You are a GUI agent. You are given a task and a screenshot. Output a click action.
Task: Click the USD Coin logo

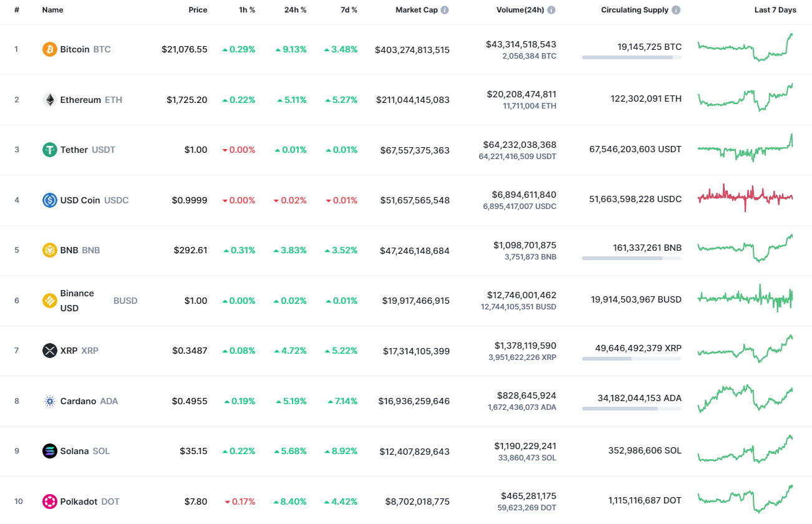[49, 200]
